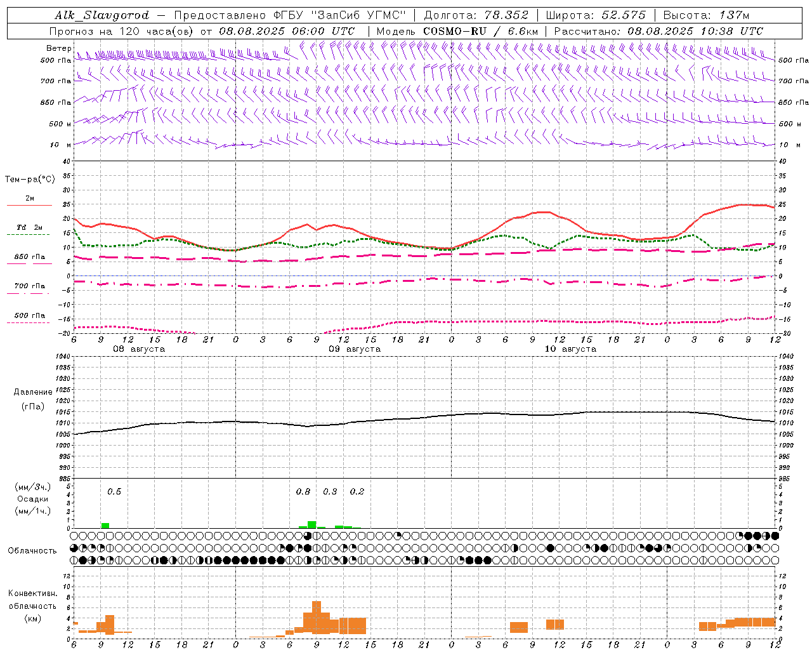The image size is (812, 650).
Task: Click the 850 гПа temperature legend entry
Action: 29,257
